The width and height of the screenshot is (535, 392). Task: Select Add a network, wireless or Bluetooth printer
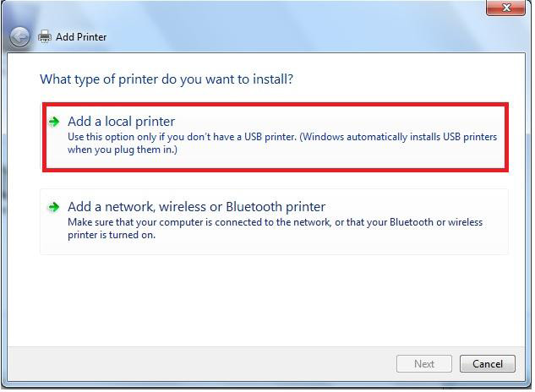197,207
